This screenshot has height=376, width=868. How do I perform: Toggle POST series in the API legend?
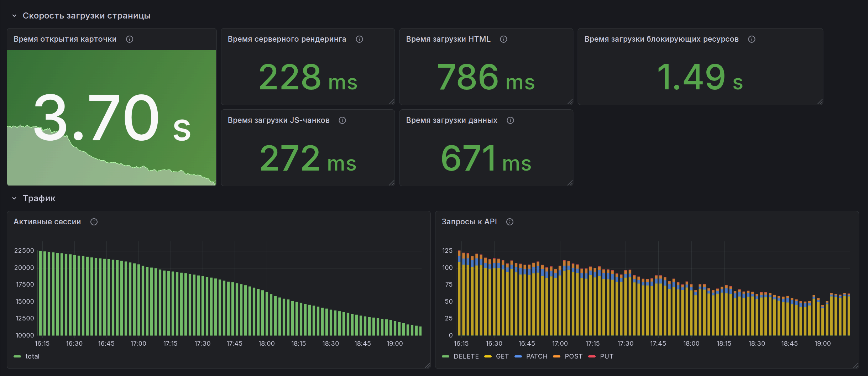click(574, 356)
